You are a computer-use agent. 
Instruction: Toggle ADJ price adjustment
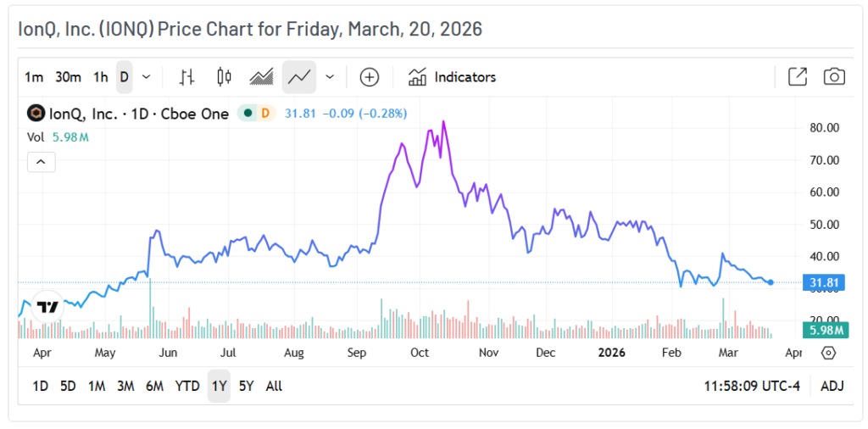[x=832, y=386]
